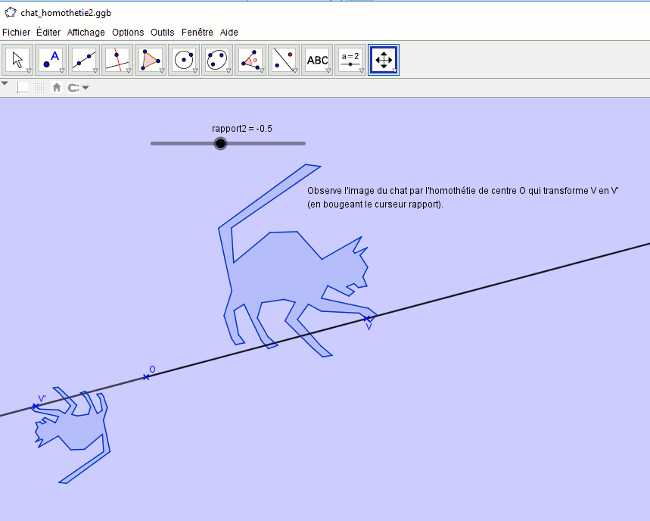Open the Affichage menu

[x=86, y=32]
